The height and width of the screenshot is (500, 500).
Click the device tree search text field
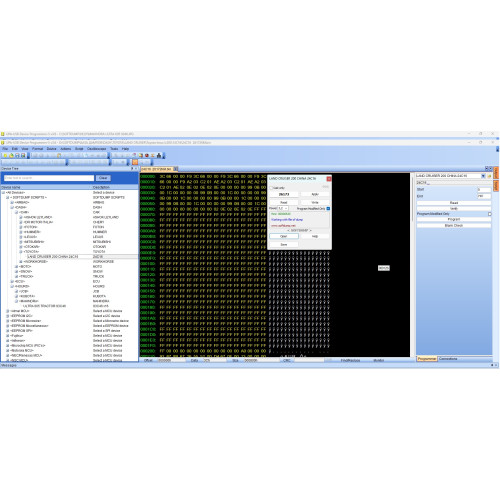click(x=49, y=178)
